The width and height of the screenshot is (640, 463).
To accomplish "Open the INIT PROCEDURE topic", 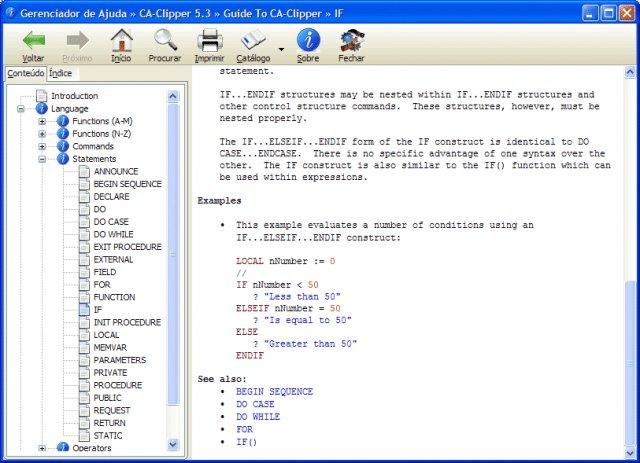I will pyautogui.click(x=127, y=323).
